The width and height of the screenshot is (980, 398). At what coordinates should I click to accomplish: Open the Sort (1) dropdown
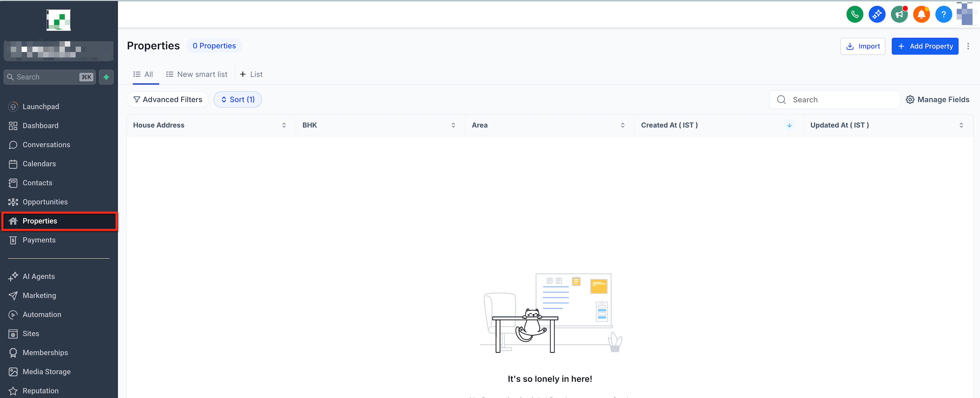click(x=237, y=99)
